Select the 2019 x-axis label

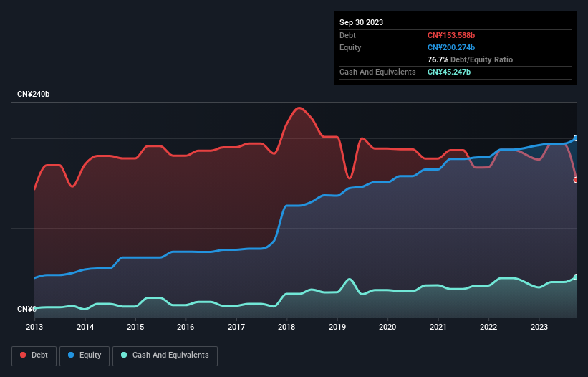coord(337,327)
